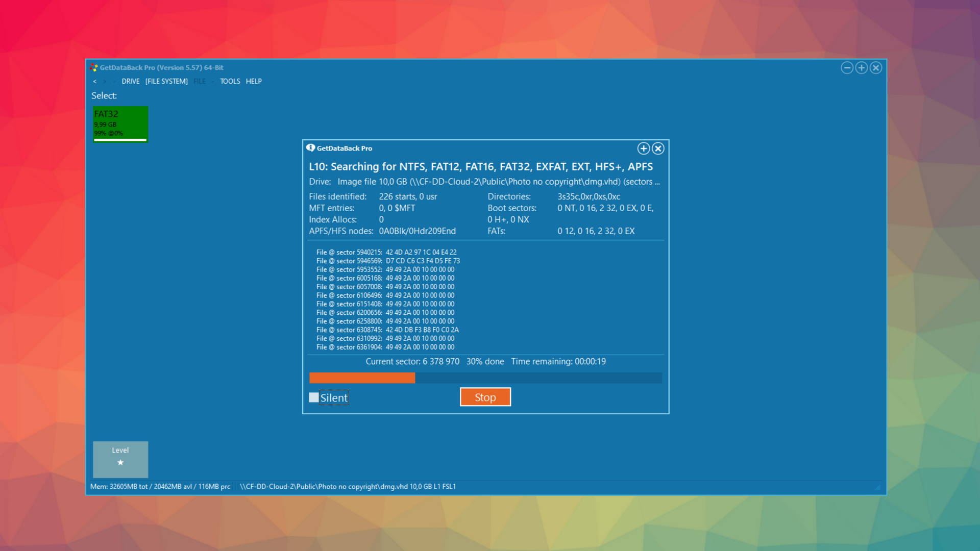980x551 pixels.
Task: Click the Drive image file path line
Action: pyautogui.click(x=484, y=182)
